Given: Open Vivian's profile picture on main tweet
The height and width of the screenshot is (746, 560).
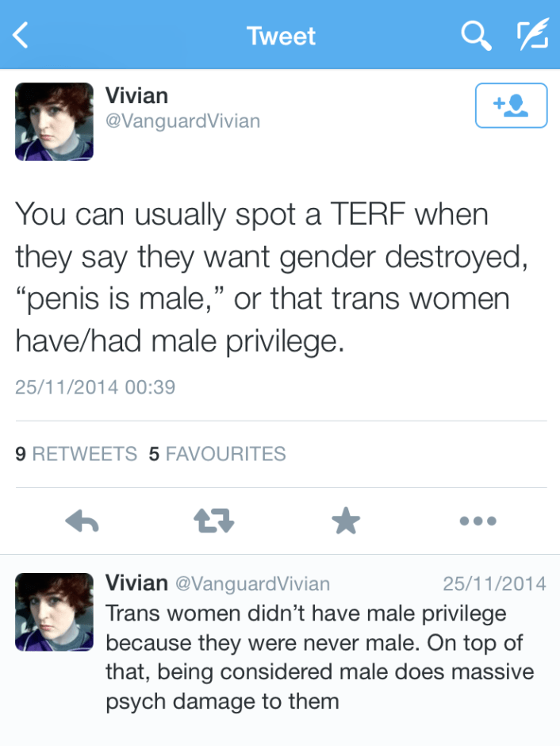Looking at the screenshot, I should coord(54,121).
